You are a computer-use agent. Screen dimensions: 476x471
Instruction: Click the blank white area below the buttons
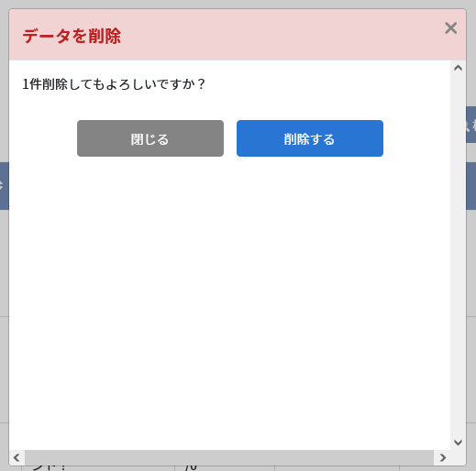tap(229, 302)
